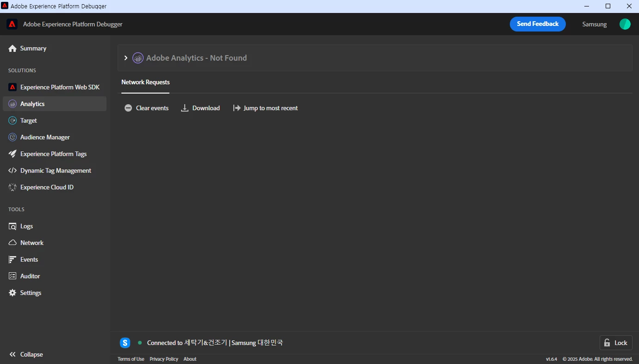Select Experience Platform Web SDK menu item

click(55, 87)
